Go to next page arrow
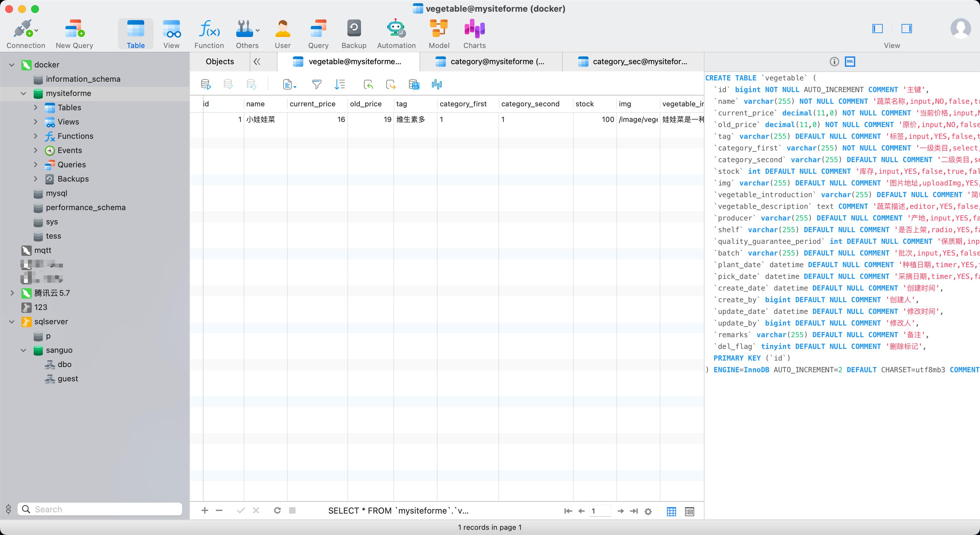The width and height of the screenshot is (980, 535). coord(620,511)
